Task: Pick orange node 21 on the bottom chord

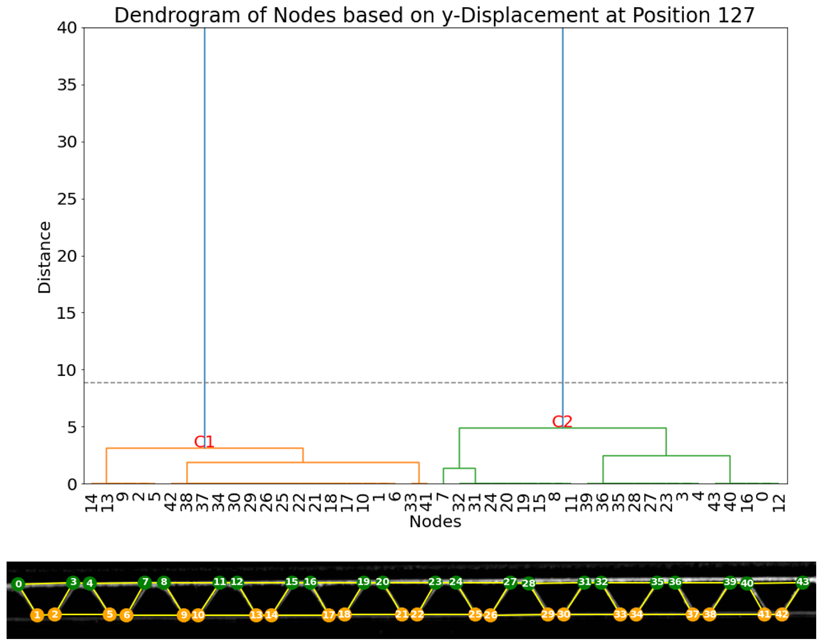Action: [402, 614]
